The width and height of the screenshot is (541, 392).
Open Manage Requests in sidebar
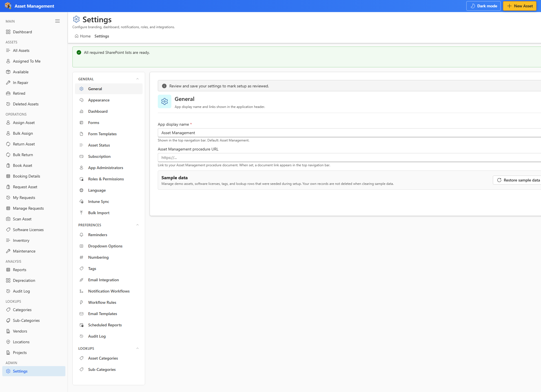[x=34, y=208]
